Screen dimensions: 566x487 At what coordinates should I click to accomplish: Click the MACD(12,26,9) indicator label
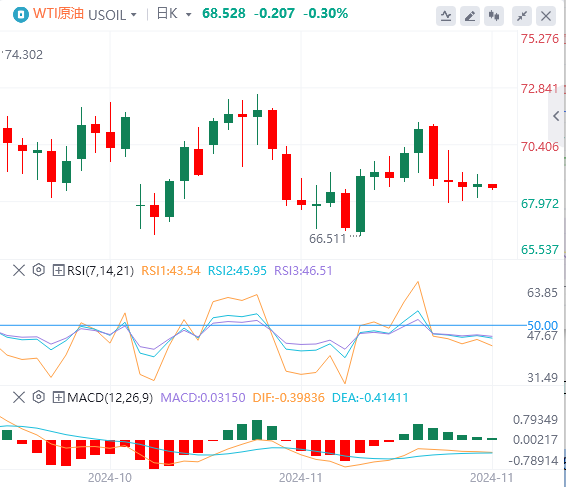tap(110, 397)
